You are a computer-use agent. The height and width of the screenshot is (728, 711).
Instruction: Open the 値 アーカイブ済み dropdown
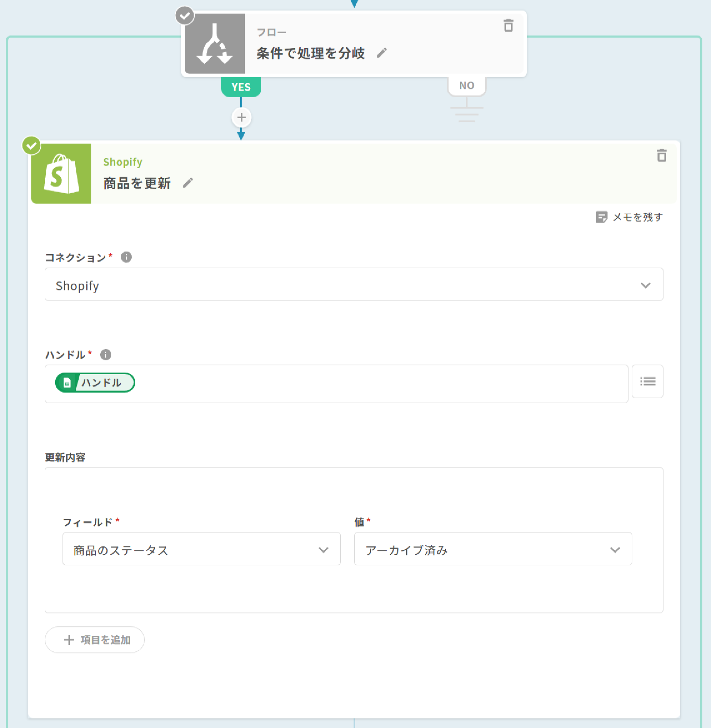pos(492,549)
